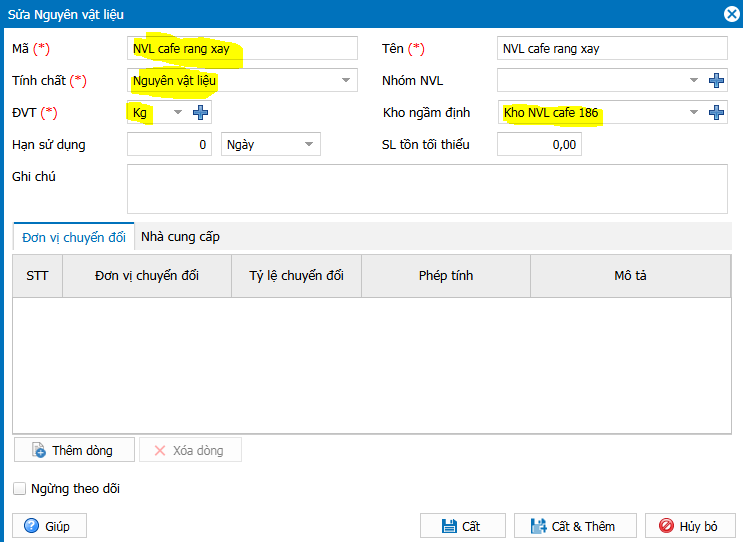Click inside the Ghi chú text area
743x542 pixels.
coord(427,189)
